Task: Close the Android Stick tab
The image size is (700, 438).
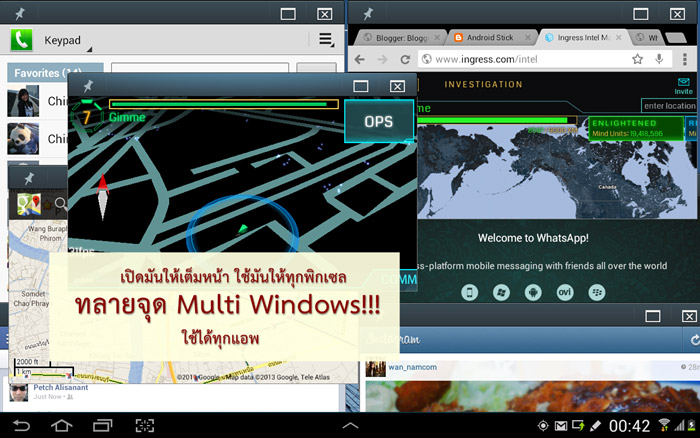Action: coord(528,38)
